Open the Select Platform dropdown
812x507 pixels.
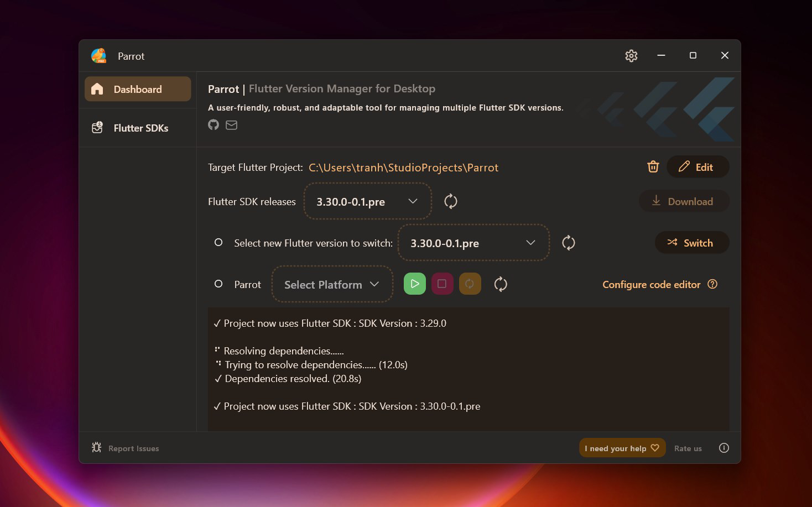pos(332,284)
